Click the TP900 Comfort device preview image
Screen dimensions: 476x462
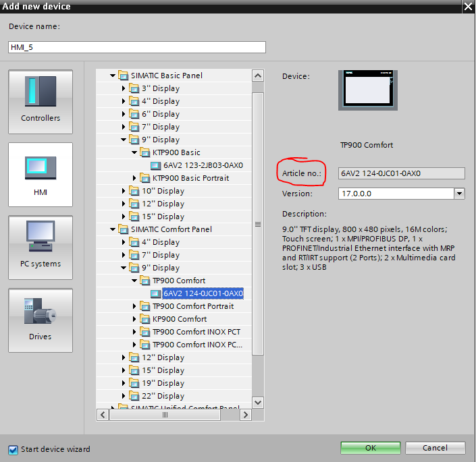367,90
